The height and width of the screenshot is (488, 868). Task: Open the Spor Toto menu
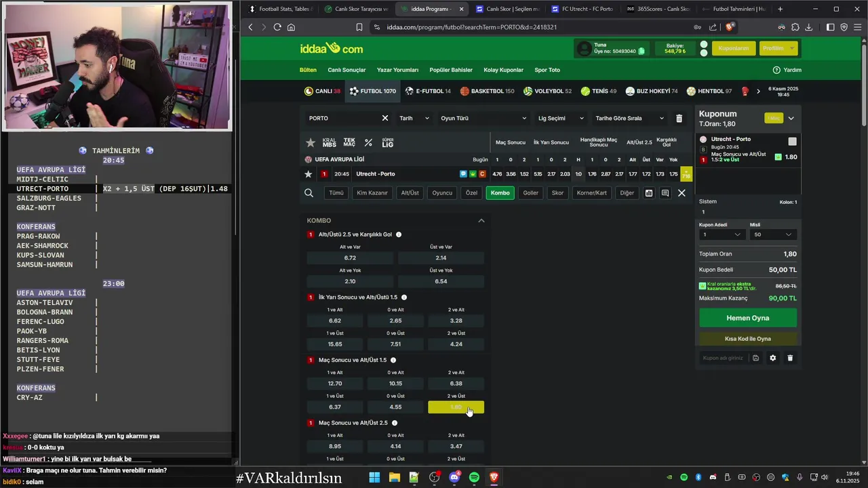(547, 70)
